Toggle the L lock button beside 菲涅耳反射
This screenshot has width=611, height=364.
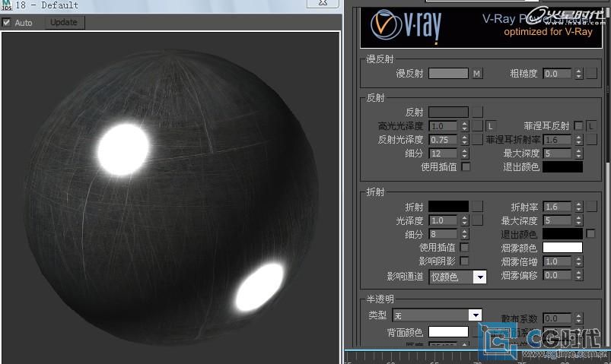tap(591, 125)
